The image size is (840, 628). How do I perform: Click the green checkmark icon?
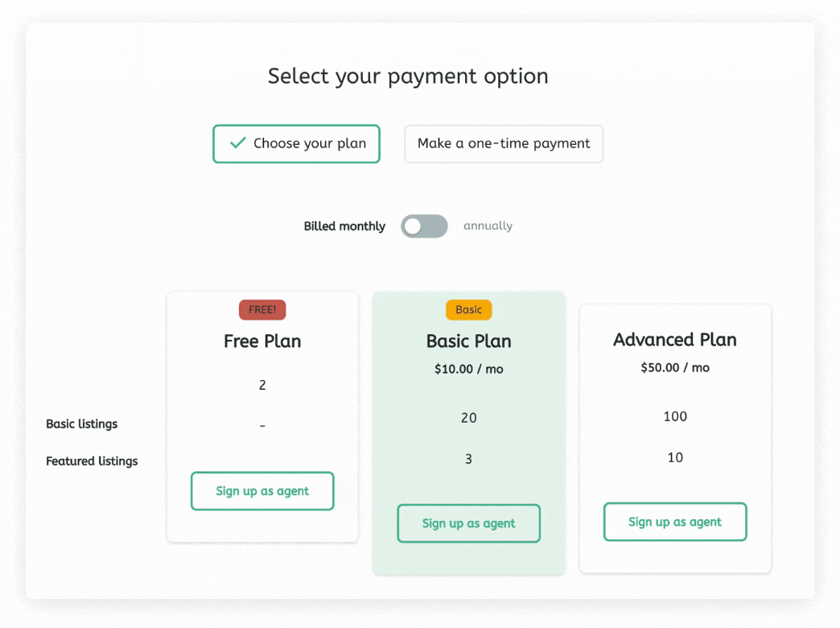(237, 143)
